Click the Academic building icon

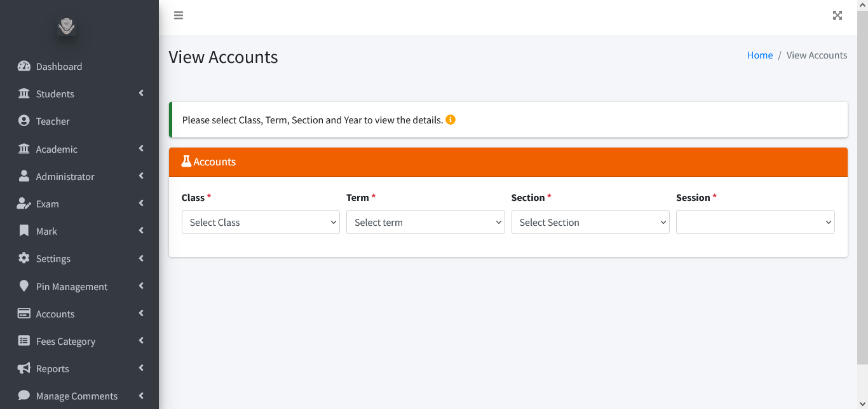[24, 149]
